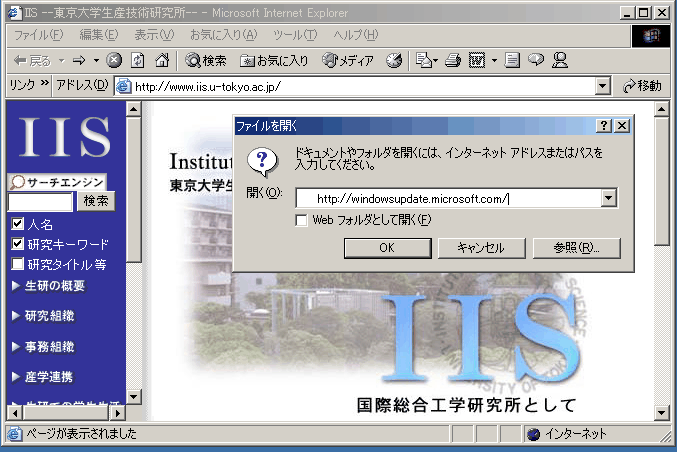Click the 移動 Go button
The image size is (677, 452).
(x=642, y=86)
